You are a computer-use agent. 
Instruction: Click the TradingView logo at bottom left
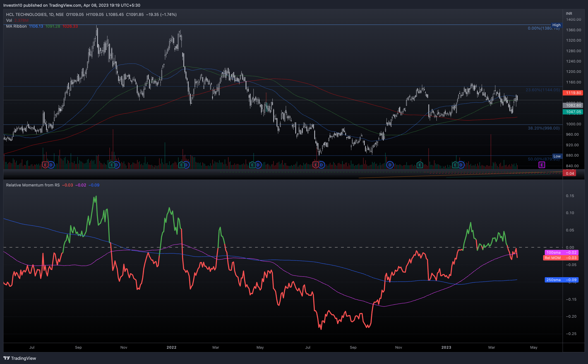coord(20,358)
